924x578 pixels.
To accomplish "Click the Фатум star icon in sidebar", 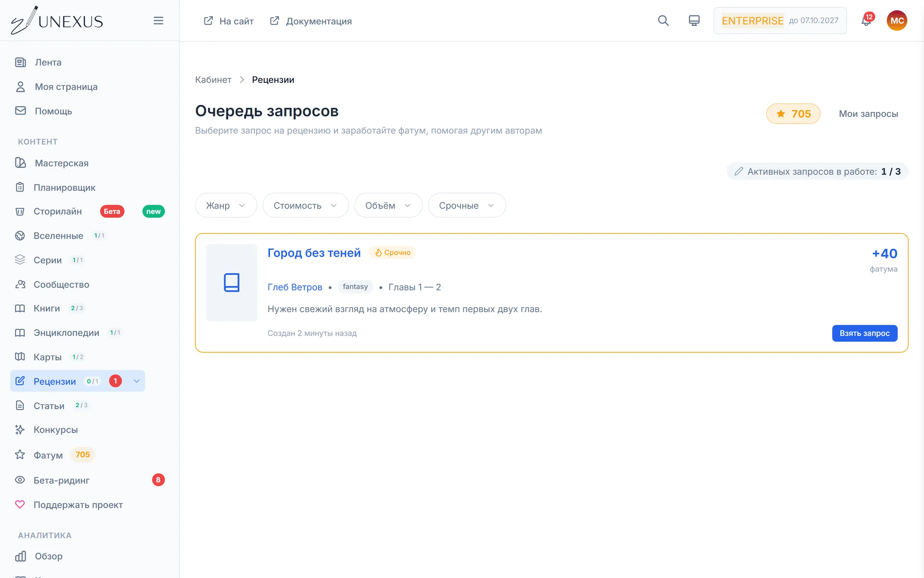I will pos(20,455).
